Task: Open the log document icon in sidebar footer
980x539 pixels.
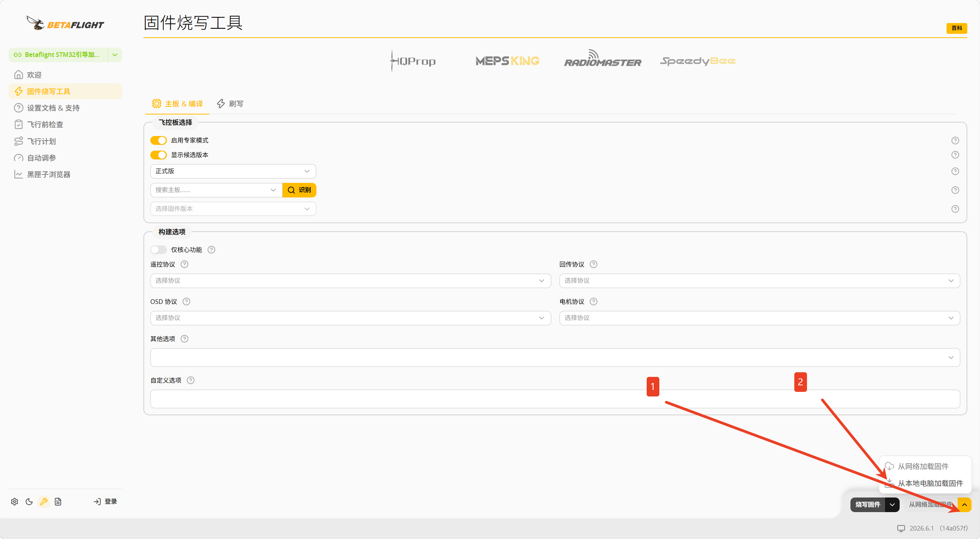Action: tap(58, 501)
